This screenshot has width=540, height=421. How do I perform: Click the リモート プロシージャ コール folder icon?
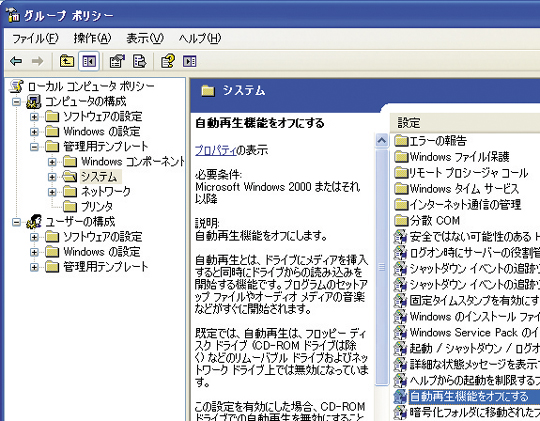pyautogui.click(x=401, y=173)
